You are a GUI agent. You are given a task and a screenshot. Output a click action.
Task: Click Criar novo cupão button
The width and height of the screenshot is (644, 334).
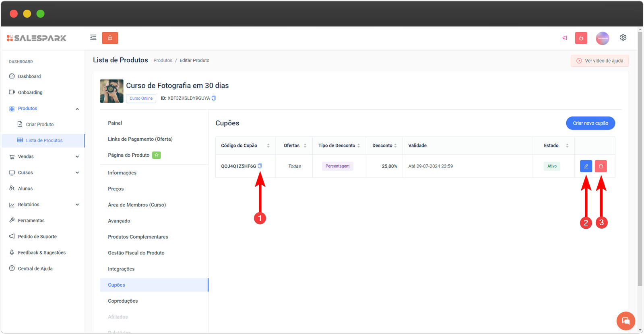tap(590, 123)
